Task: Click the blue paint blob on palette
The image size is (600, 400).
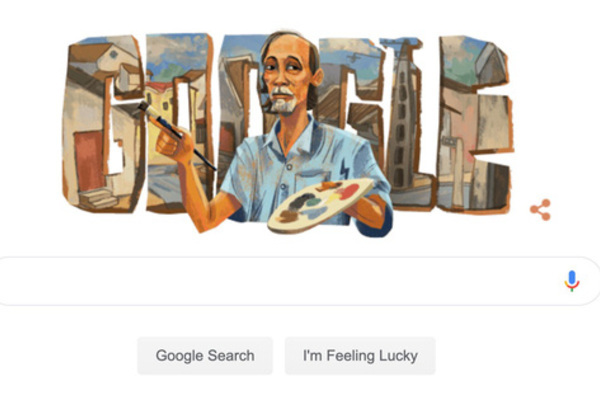Action: click(315, 213)
